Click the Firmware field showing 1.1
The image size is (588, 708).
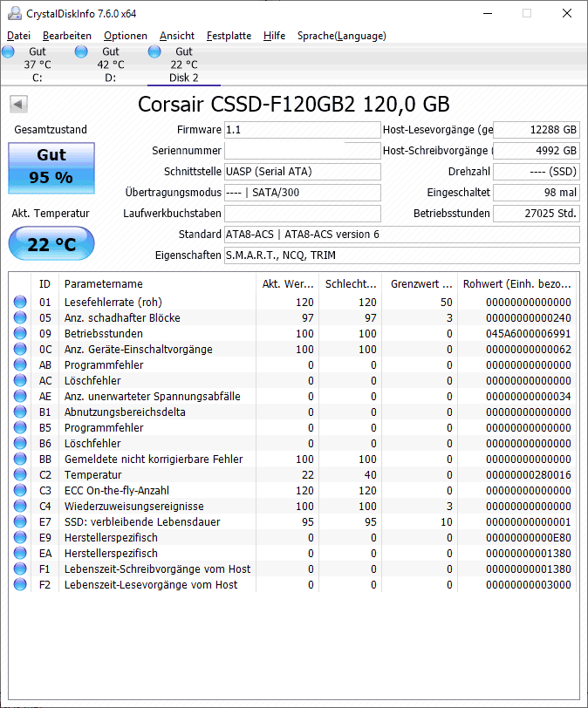click(303, 130)
